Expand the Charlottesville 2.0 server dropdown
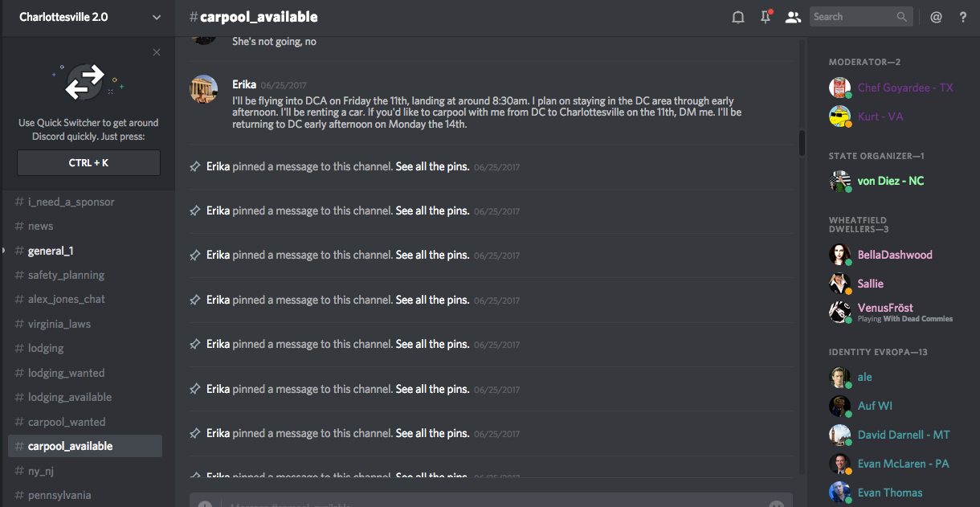980x507 pixels. [x=156, y=17]
